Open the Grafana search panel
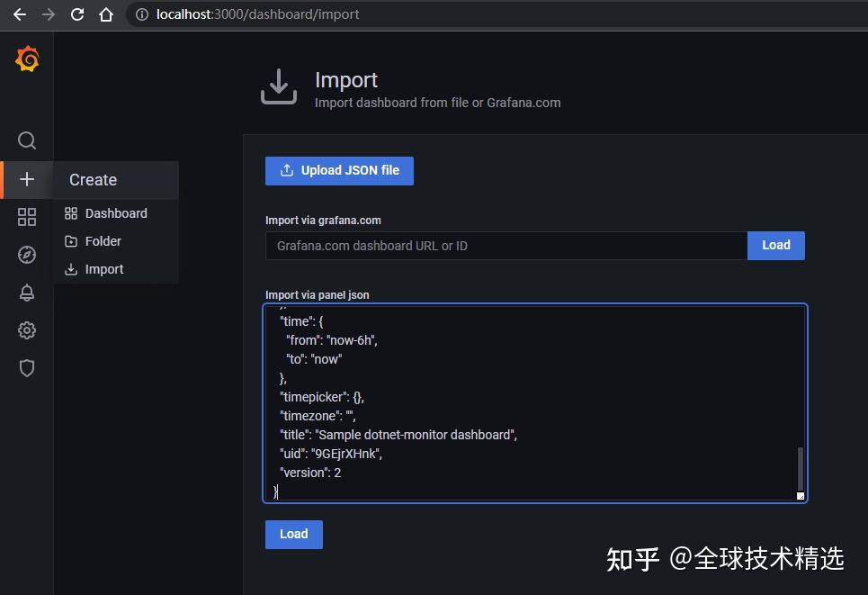868x595 pixels. [x=26, y=140]
